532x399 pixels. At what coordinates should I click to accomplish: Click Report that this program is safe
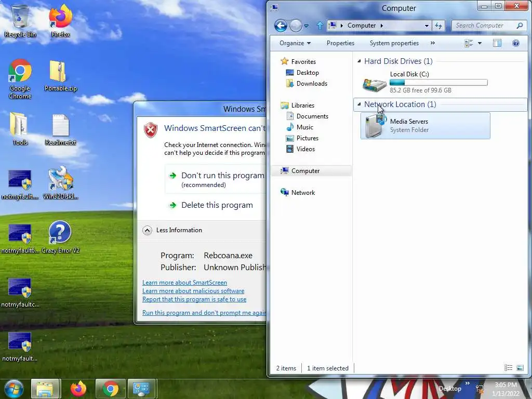[x=194, y=299]
